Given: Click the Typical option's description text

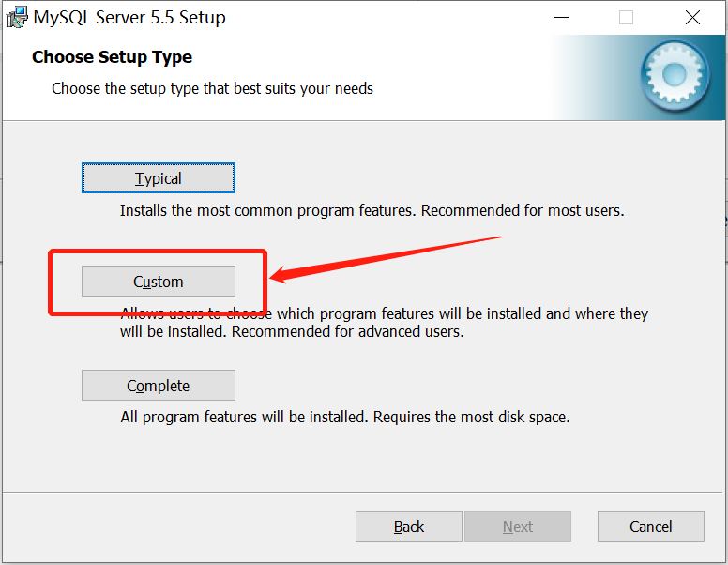Looking at the screenshot, I should pyautogui.click(x=372, y=210).
